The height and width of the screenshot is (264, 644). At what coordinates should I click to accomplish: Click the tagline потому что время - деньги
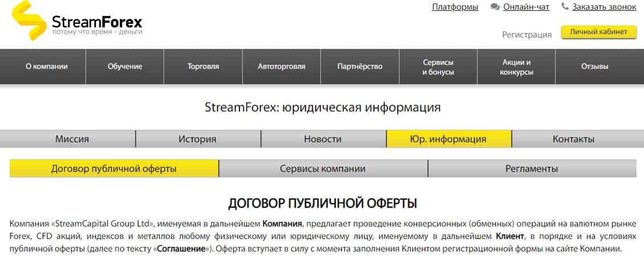click(x=97, y=32)
